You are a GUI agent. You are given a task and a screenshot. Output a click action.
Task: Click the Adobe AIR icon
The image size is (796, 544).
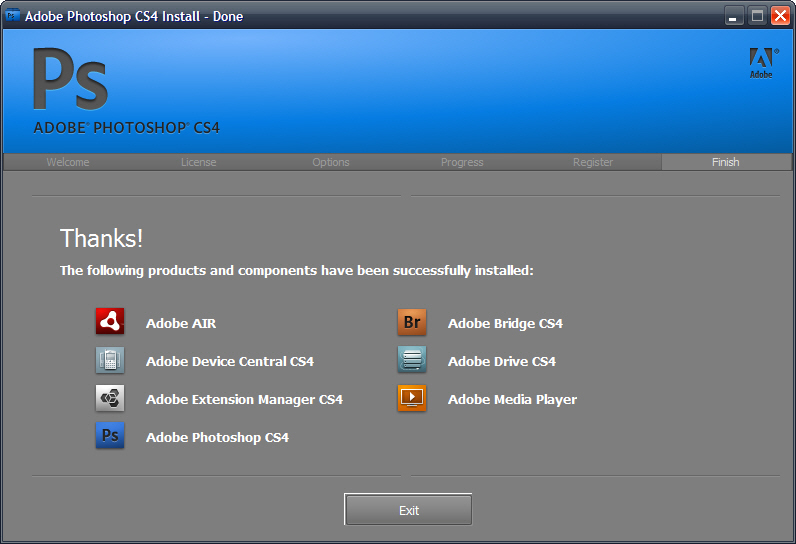[110, 322]
